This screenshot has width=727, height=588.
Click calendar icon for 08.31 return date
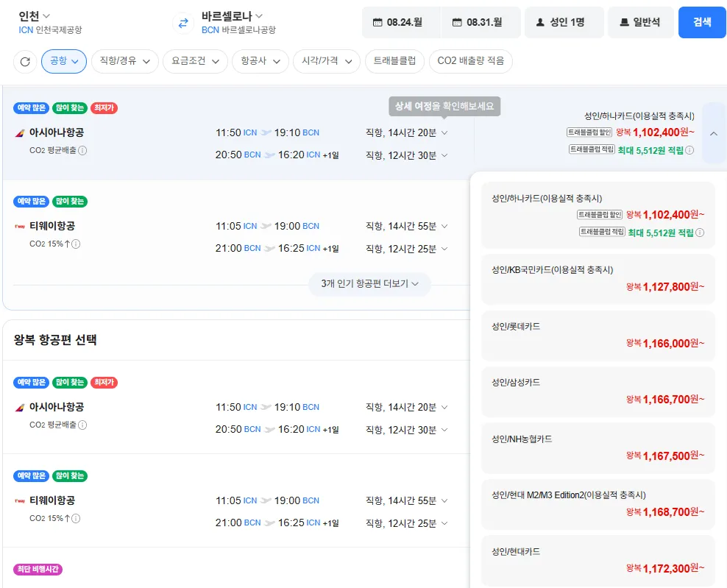pos(457,22)
